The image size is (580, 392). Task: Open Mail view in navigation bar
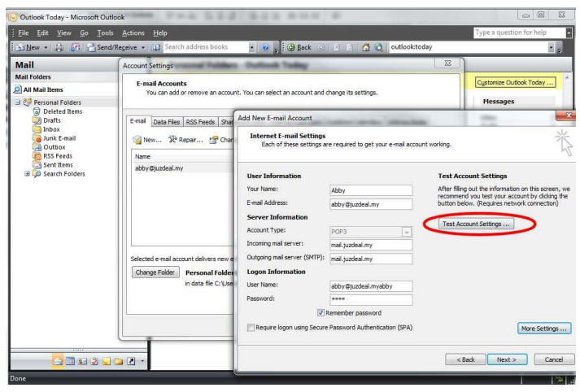58,361
